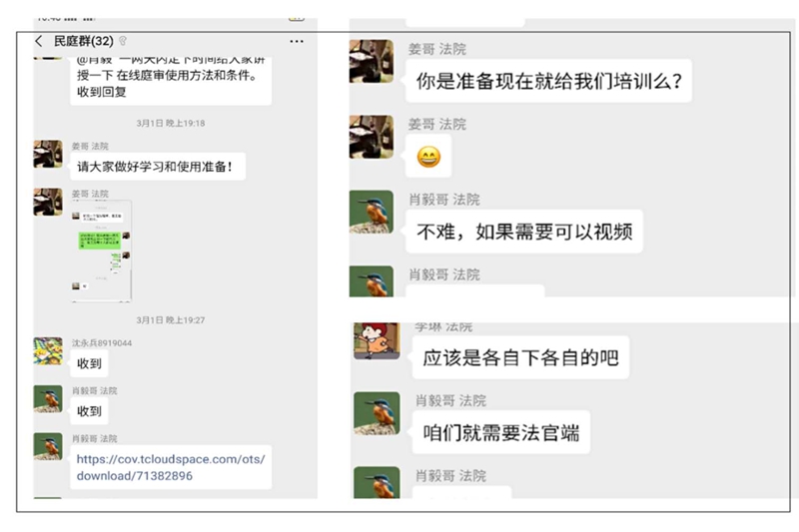799x532 pixels.
Task: Click the 3月1日 晚上19:27 timestamp
Action: [170, 320]
